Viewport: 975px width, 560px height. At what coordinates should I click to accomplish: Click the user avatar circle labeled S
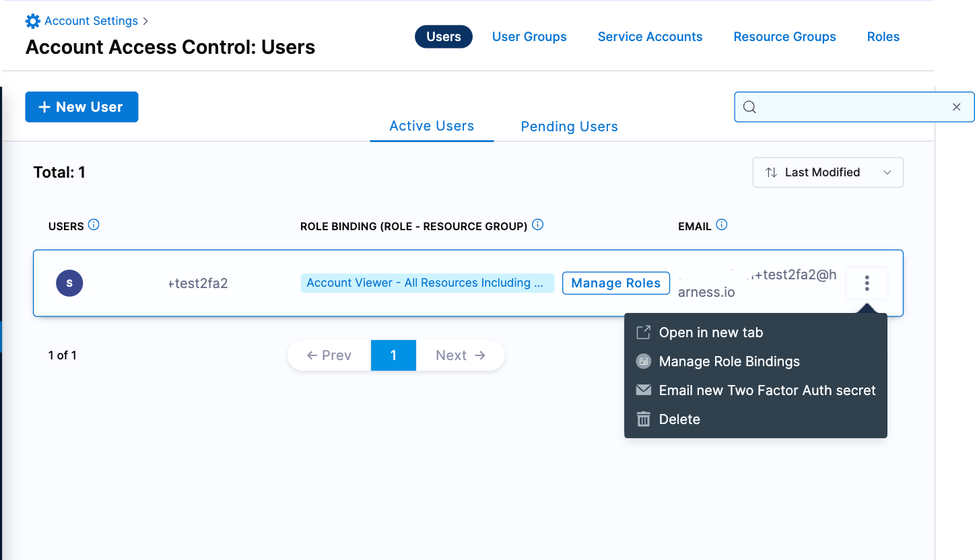pos(69,283)
